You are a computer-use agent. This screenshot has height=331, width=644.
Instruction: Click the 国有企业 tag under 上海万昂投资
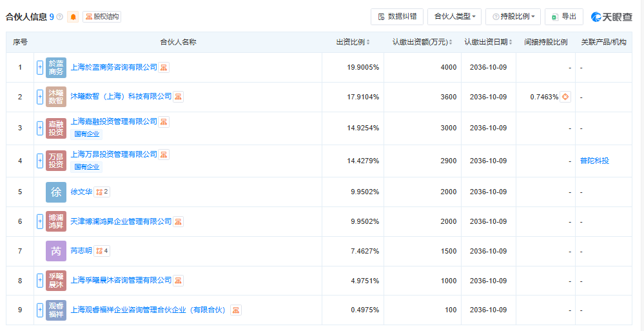pyautogui.click(x=86, y=167)
